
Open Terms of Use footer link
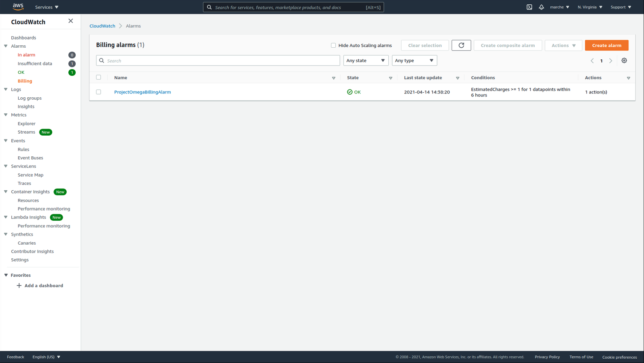[x=581, y=357]
